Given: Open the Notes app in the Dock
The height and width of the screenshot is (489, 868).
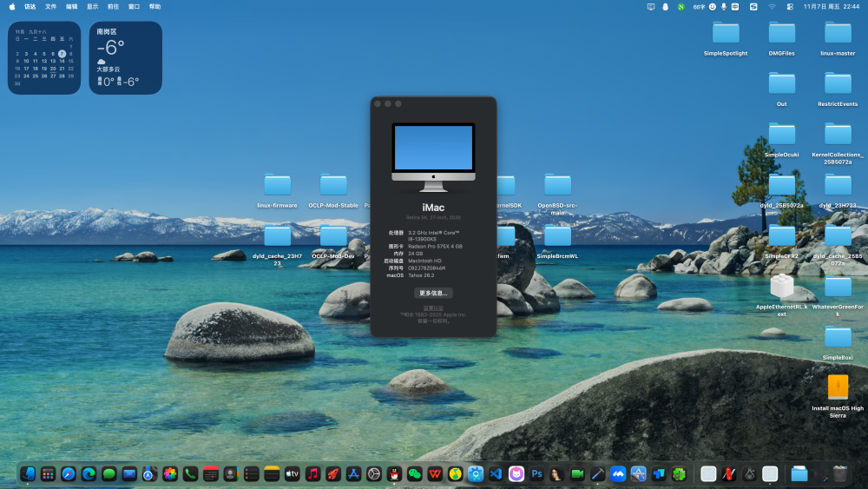Looking at the screenshot, I should 272,474.
